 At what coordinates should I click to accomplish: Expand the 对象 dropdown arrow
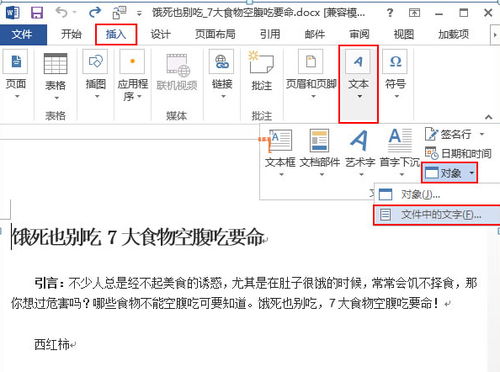coord(471,173)
